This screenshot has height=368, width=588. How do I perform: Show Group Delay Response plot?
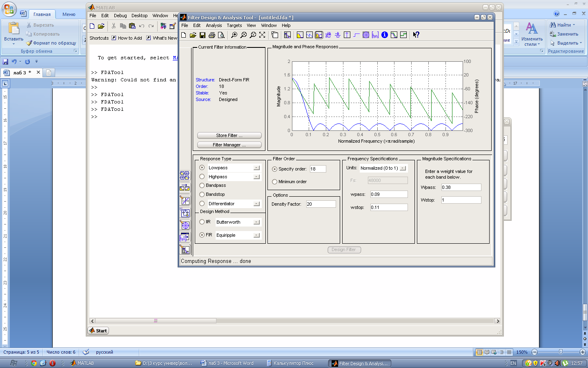point(328,35)
